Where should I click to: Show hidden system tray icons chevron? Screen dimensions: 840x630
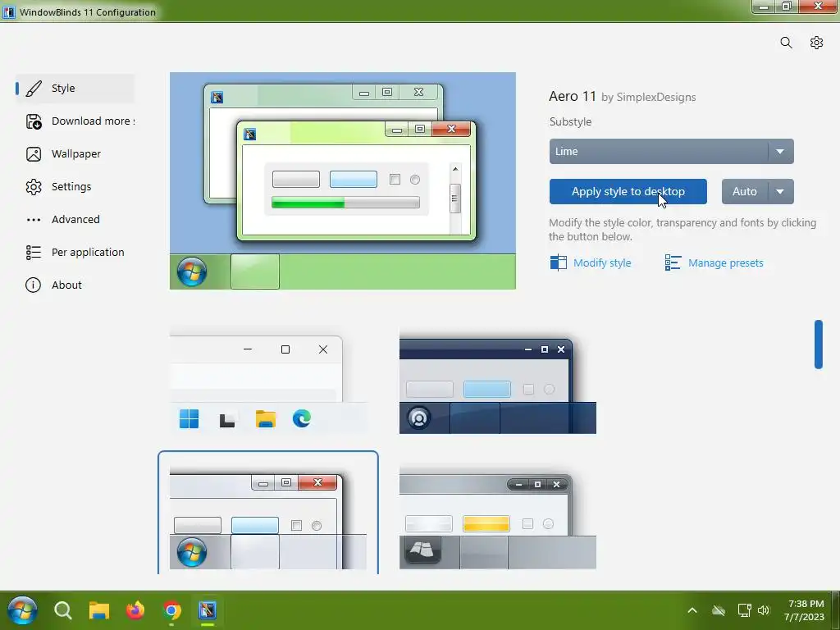(x=692, y=610)
